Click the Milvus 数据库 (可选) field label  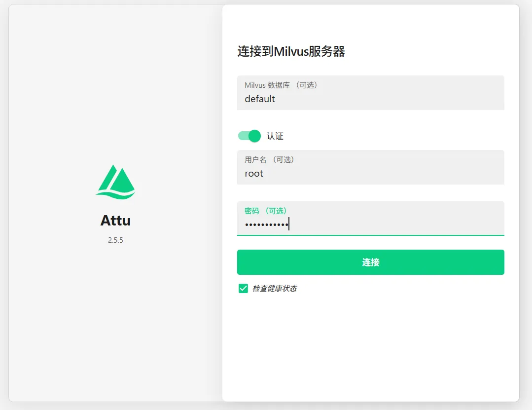(x=281, y=85)
